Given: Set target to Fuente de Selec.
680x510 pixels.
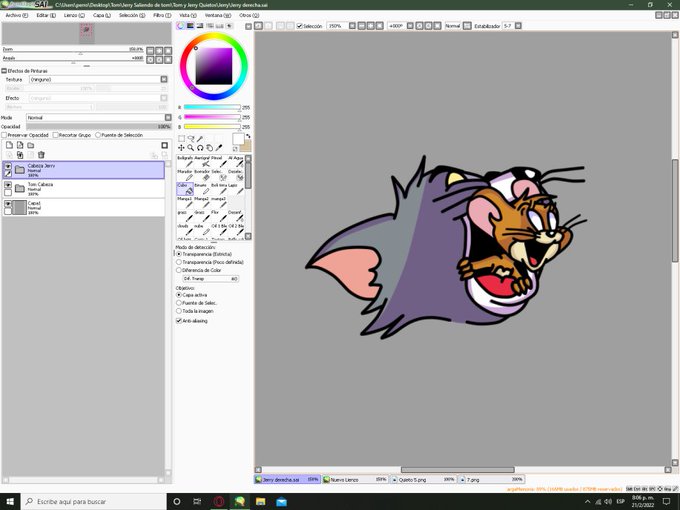Looking at the screenshot, I should (x=179, y=303).
